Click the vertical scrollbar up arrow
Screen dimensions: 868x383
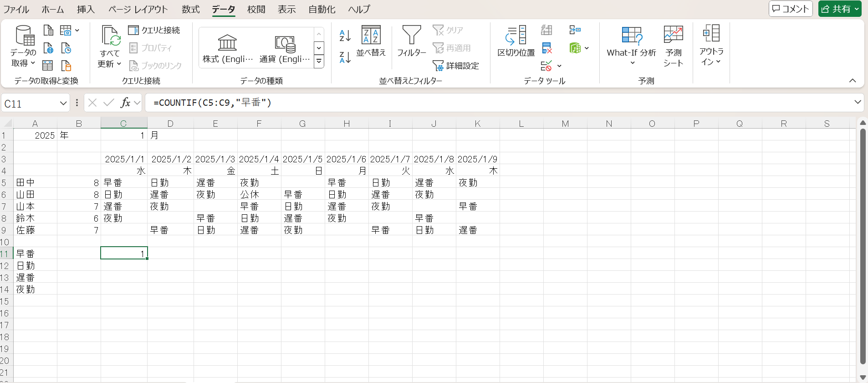click(x=863, y=123)
